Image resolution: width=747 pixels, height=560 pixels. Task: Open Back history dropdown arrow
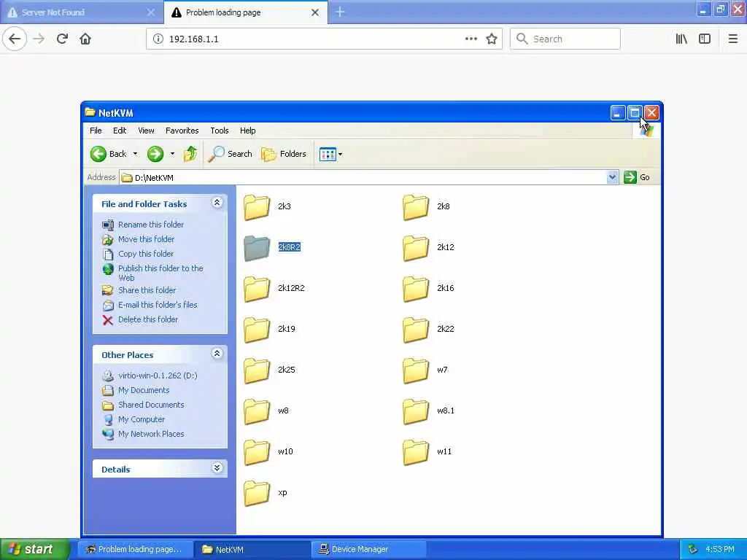(x=135, y=154)
